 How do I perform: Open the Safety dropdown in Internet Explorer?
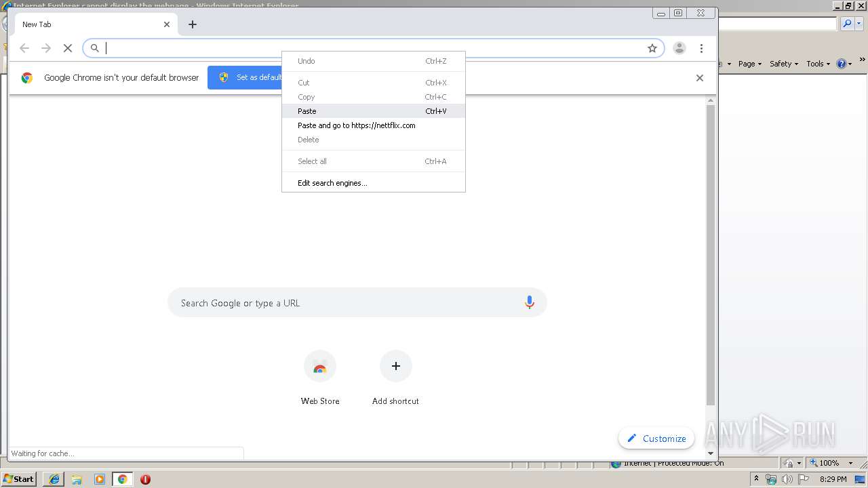784,64
